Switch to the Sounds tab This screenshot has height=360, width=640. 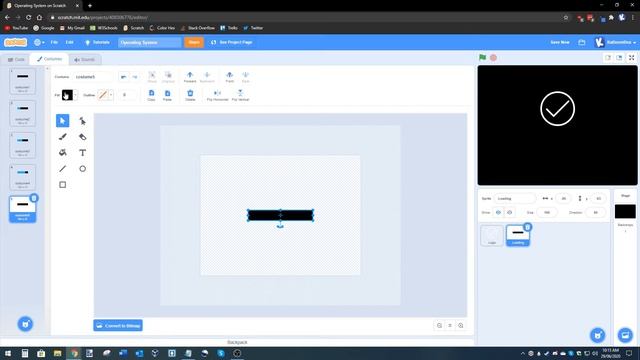(84, 60)
